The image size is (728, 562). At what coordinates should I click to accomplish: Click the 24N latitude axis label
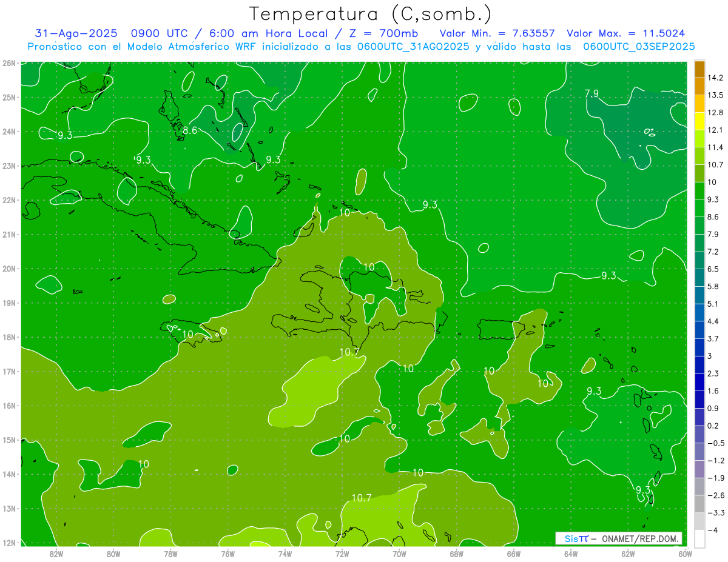tap(8, 132)
